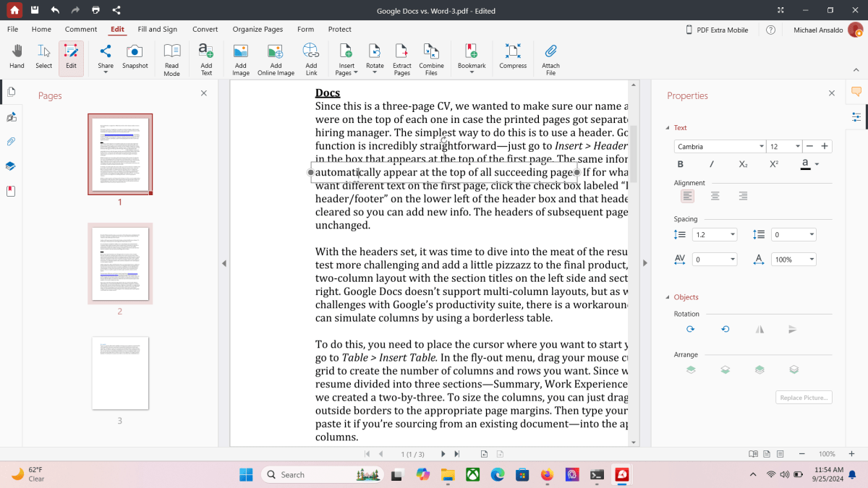Viewport: 868px width, 488px height.
Task: Toggle italic text formatting
Action: 712,164
